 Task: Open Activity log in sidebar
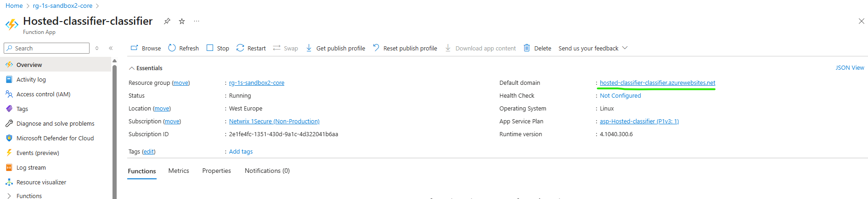(x=31, y=79)
